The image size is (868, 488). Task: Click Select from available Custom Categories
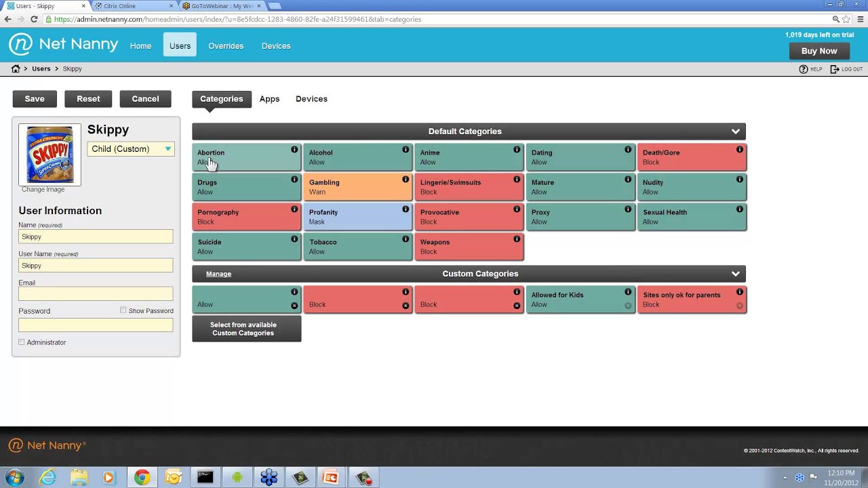[246, 329]
